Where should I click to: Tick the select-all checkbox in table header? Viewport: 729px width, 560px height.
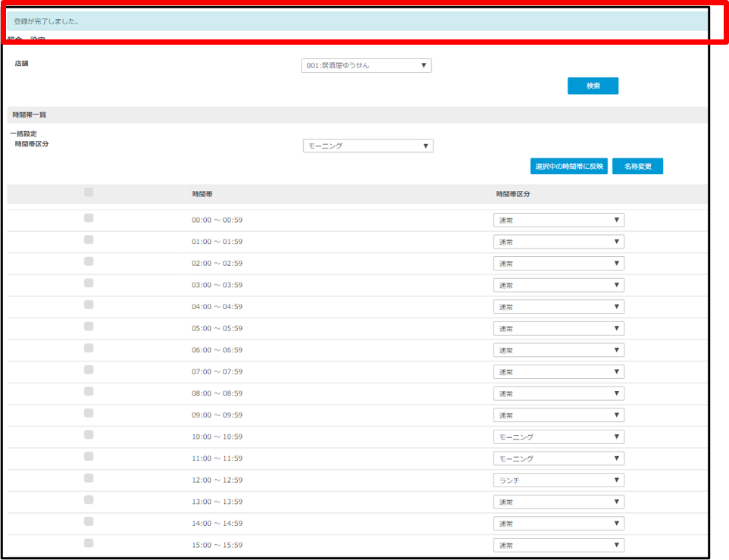(89, 192)
